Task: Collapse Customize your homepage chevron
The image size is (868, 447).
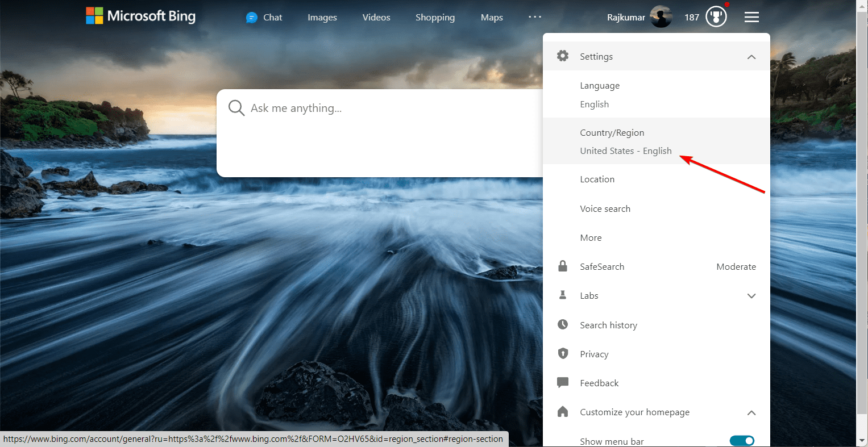Action: (751, 412)
